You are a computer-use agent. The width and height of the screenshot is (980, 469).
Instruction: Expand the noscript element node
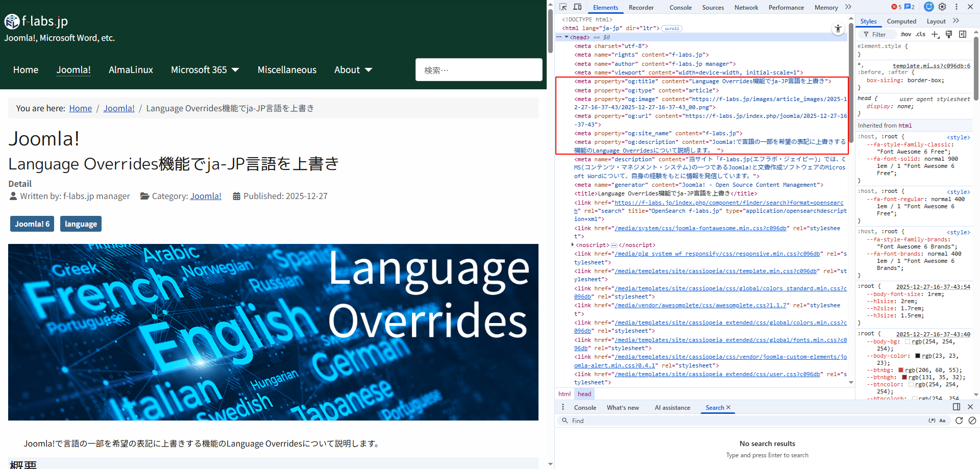pyautogui.click(x=572, y=245)
